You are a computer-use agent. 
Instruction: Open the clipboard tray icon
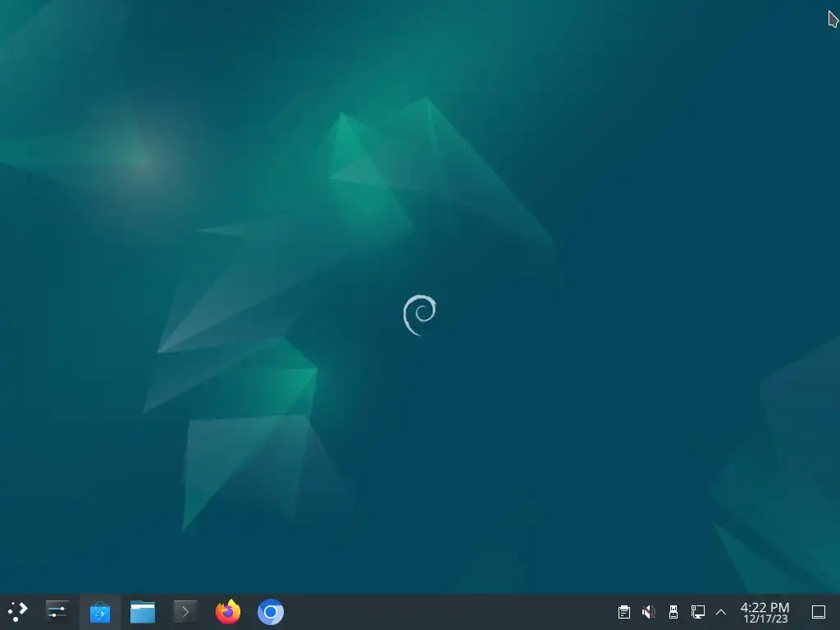pos(623,612)
